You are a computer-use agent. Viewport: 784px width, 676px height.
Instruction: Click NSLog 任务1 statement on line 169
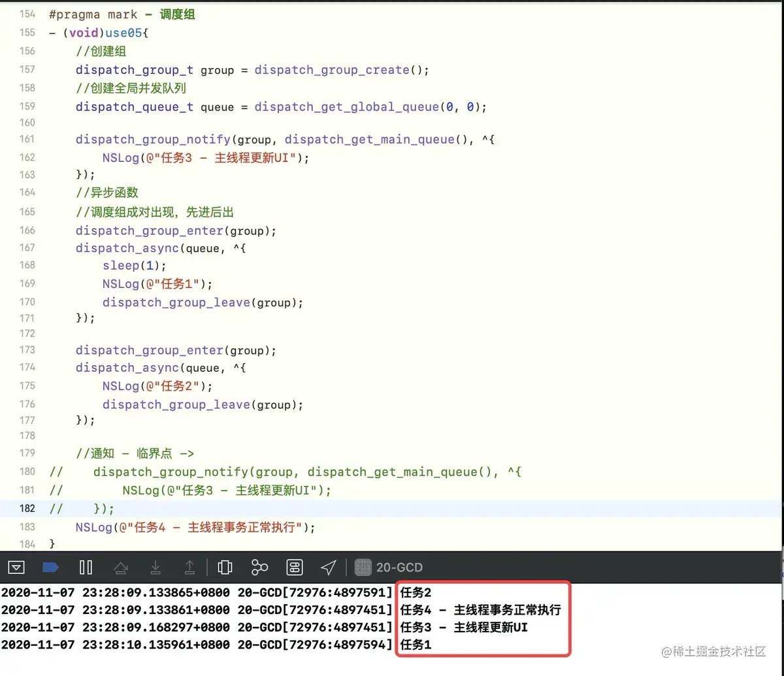[x=157, y=283]
